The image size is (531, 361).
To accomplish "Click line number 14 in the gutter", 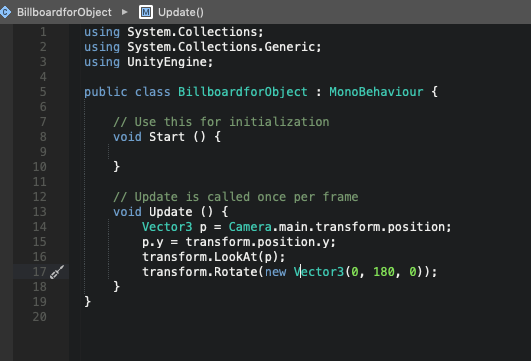I will (40, 227).
